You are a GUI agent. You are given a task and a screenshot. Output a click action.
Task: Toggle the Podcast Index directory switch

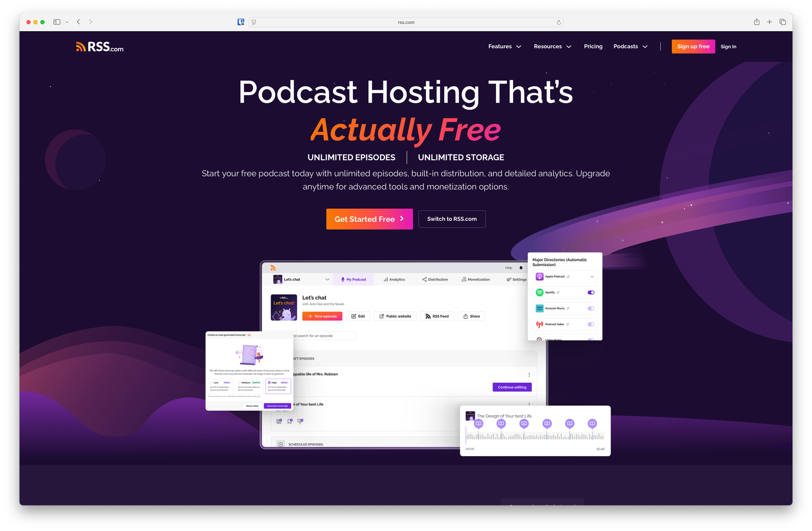coord(591,324)
